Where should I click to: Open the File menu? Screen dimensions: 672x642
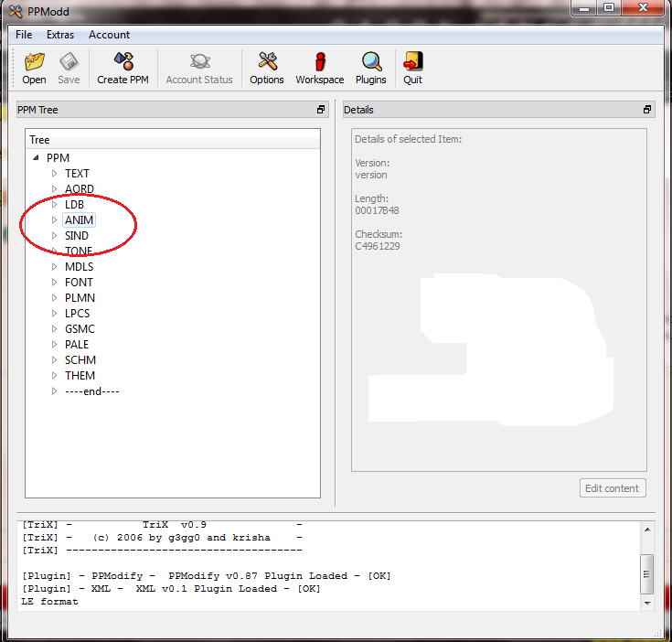point(24,35)
